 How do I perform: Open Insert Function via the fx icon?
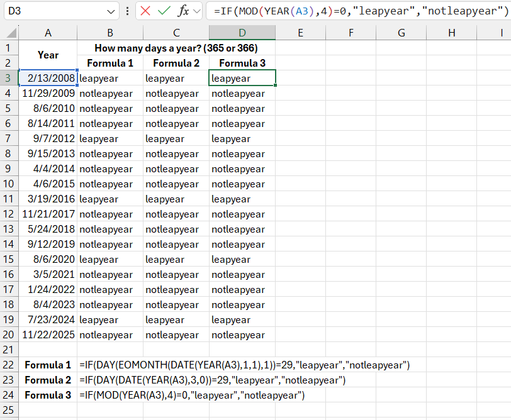point(183,11)
